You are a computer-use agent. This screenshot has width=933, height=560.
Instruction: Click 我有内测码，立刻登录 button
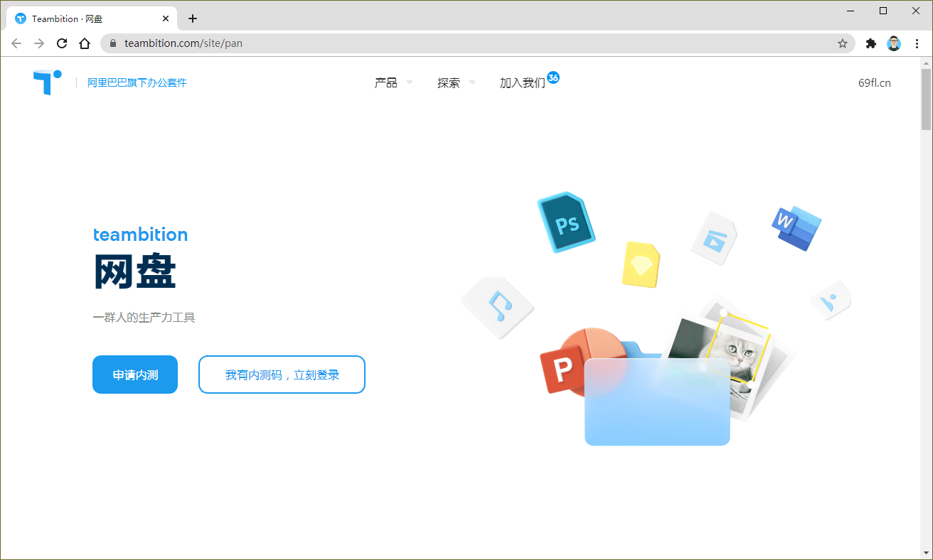(x=282, y=375)
